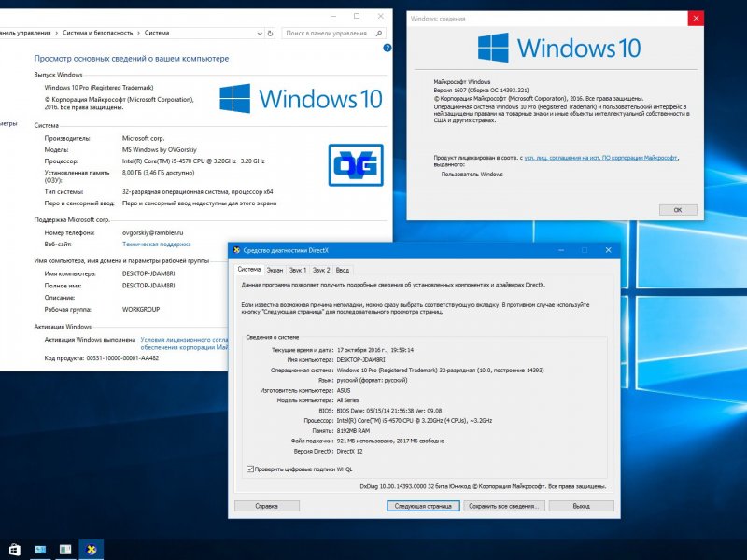Close the DirectX diagnostic tool window
This screenshot has width=747, height=560.
(x=608, y=250)
